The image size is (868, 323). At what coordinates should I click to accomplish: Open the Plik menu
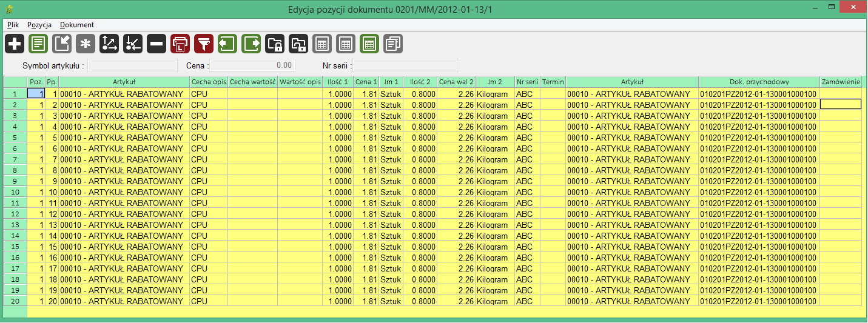(x=13, y=25)
